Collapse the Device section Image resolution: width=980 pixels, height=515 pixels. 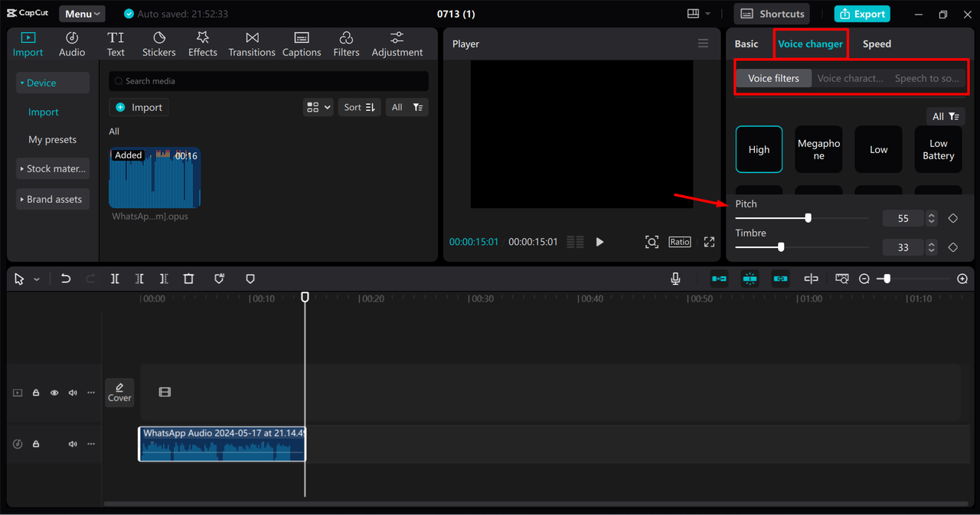click(53, 83)
